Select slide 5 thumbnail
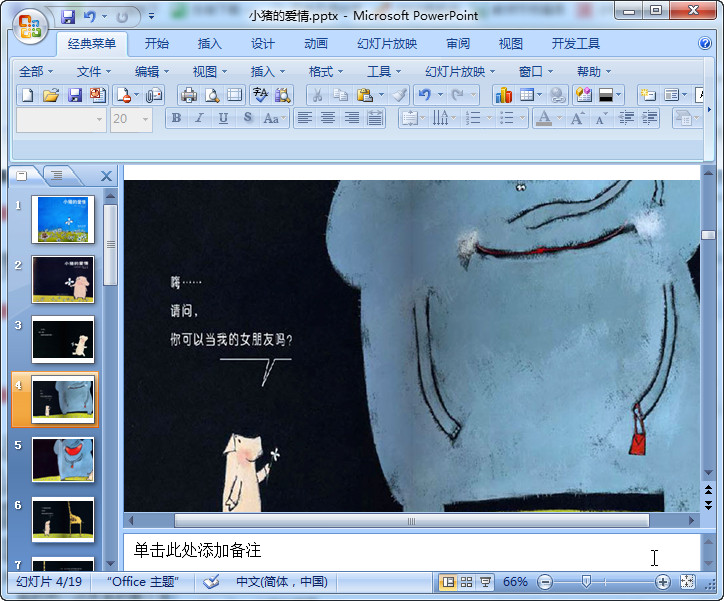 click(x=63, y=460)
